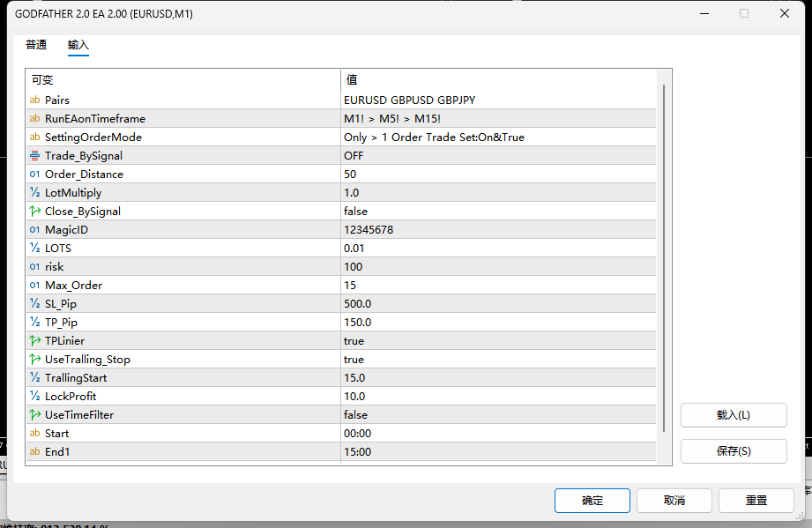Click the integer icon beside Order_Distance

coord(34,174)
